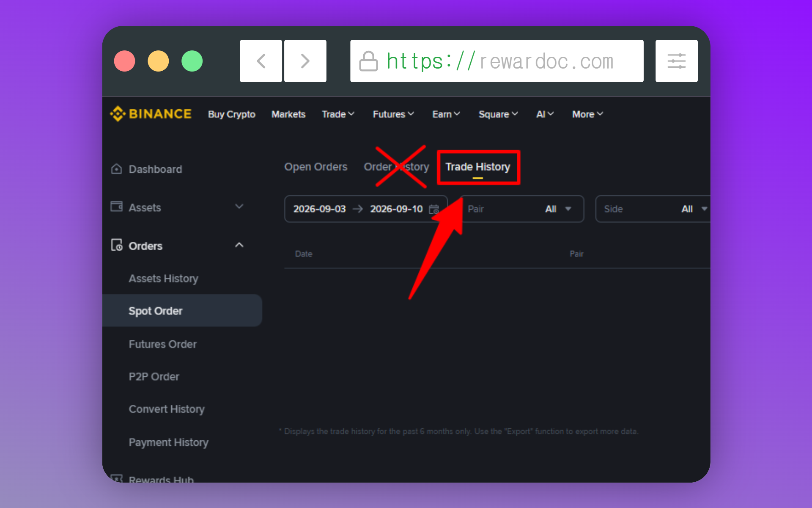This screenshot has height=508, width=812.
Task: Click the Rewards Hub icon
Action: (116, 478)
